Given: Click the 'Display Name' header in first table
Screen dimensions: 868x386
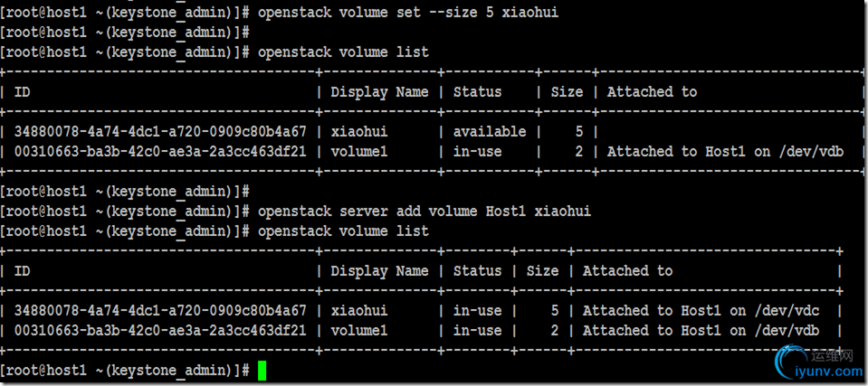Looking at the screenshot, I should tap(380, 92).
